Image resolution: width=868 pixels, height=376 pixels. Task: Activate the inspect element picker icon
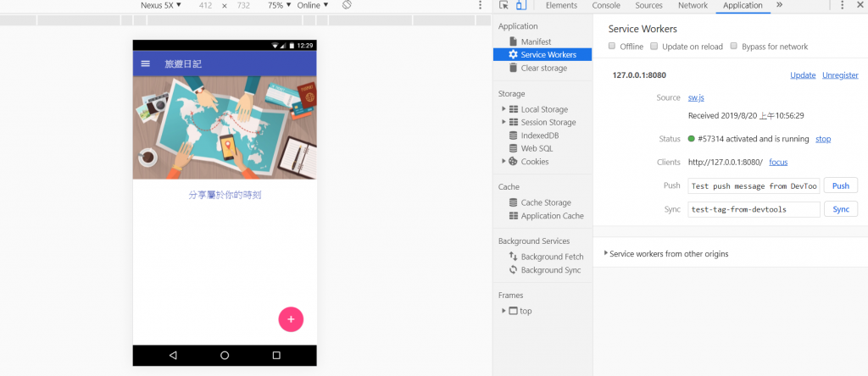point(504,5)
